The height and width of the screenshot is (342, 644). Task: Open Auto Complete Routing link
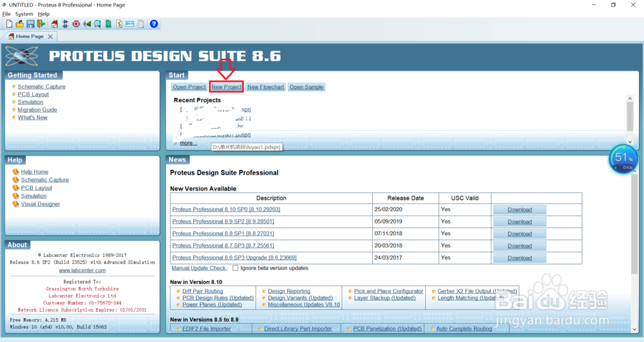[464, 329]
